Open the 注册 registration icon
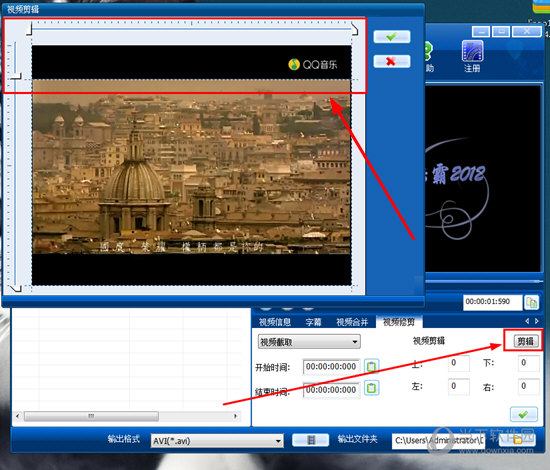The image size is (550, 470). [472, 56]
